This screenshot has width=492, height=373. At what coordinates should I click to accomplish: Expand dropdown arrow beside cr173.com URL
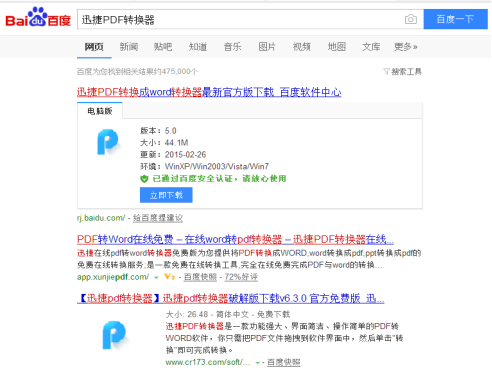coord(257,363)
